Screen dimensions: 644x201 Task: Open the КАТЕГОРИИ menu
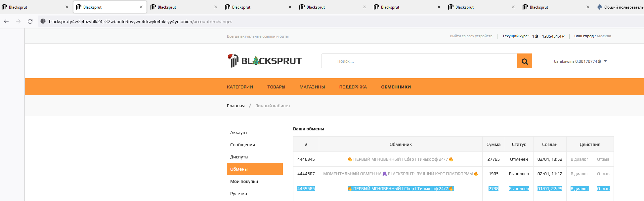(240, 87)
